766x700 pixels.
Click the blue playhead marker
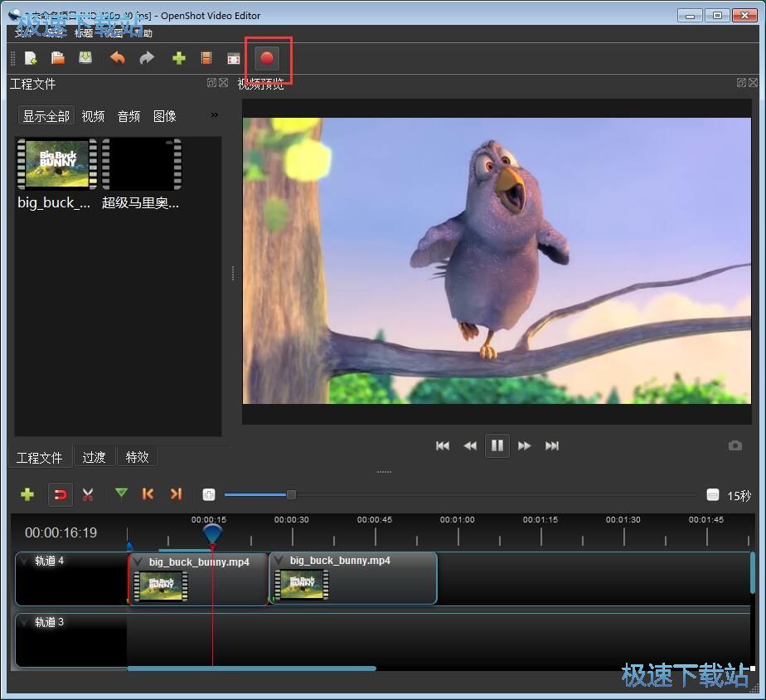pyautogui.click(x=212, y=534)
